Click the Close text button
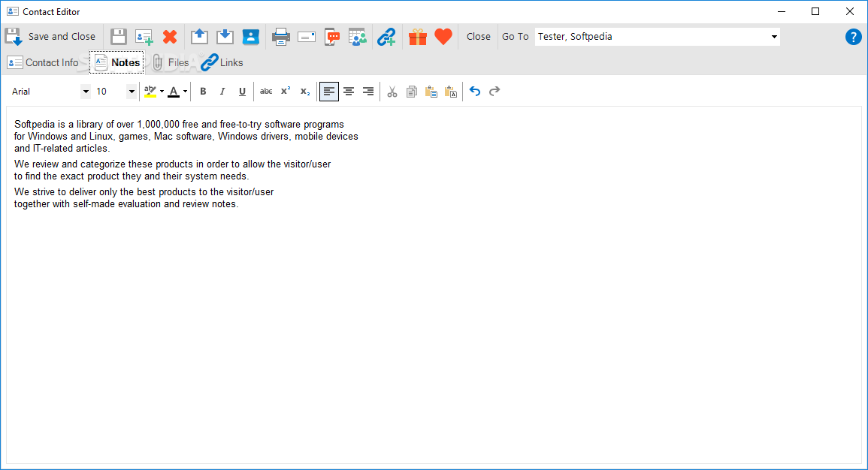 478,37
